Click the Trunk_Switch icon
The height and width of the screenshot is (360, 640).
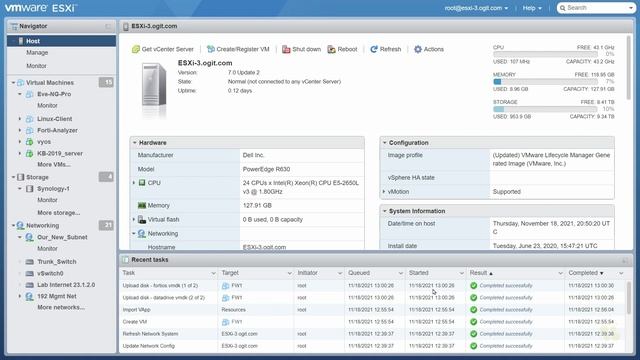[x=29, y=262]
